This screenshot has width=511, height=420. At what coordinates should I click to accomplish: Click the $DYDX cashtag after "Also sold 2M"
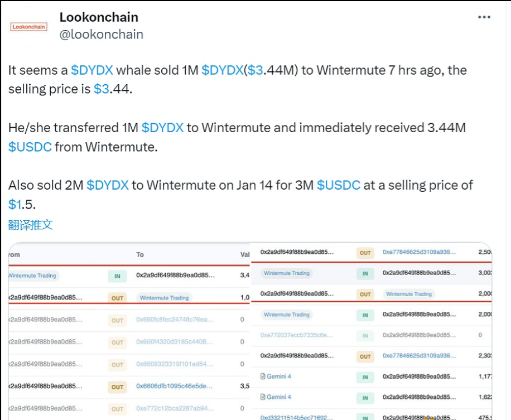pyautogui.click(x=107, y=185)
